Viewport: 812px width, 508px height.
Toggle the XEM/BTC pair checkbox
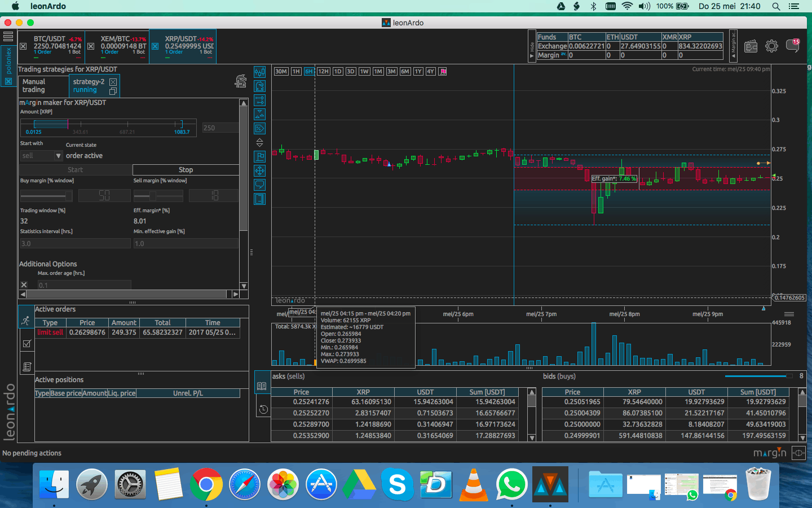[91, 46]
